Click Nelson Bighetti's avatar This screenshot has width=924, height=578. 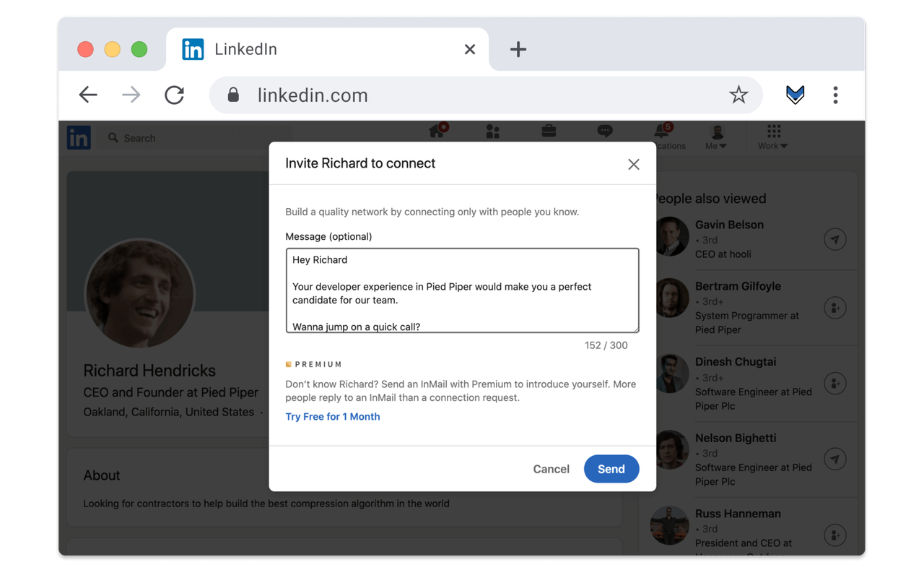(671, 449)
